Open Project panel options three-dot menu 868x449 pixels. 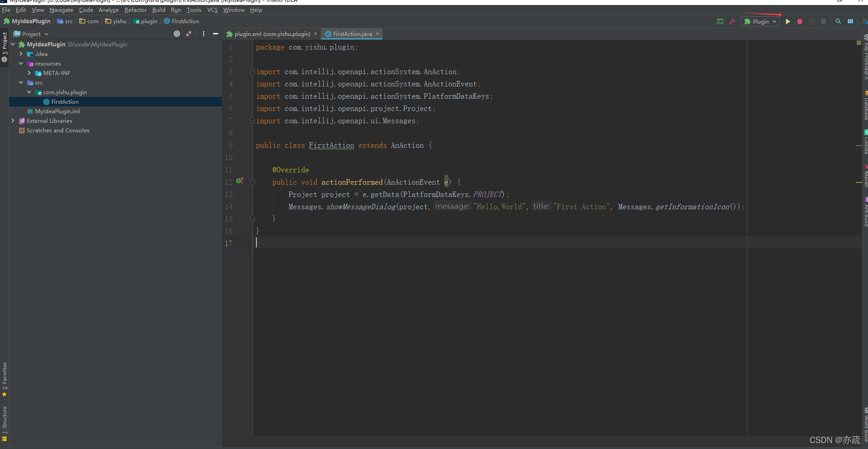point(204,34)
